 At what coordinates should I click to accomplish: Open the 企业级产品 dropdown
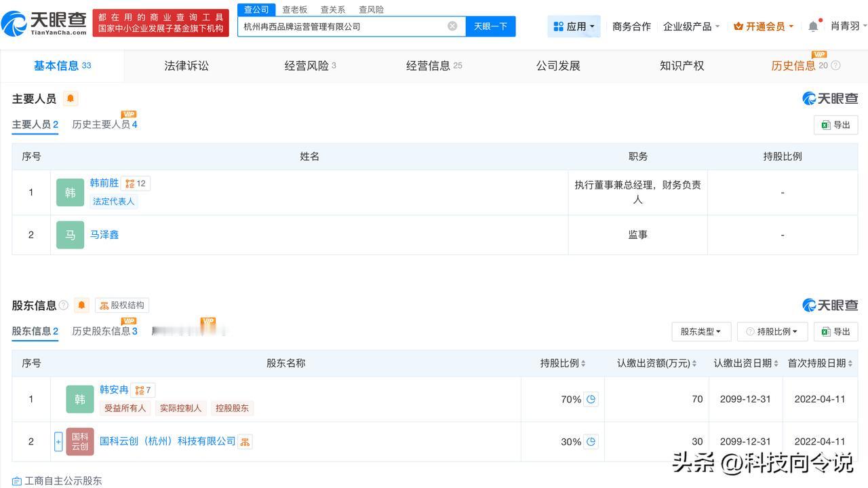click(x=692, y=26)
